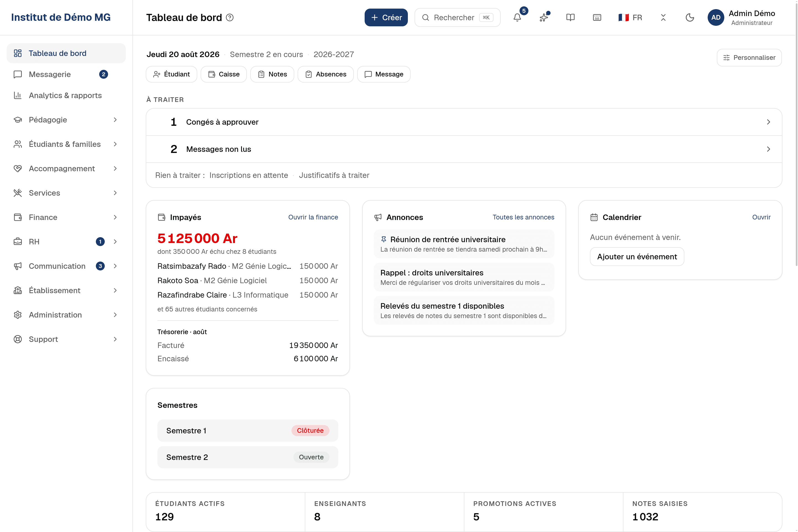Open Personnaliser dashboard settings
Viewport: 798px width, 532px height.
point(749,58)
